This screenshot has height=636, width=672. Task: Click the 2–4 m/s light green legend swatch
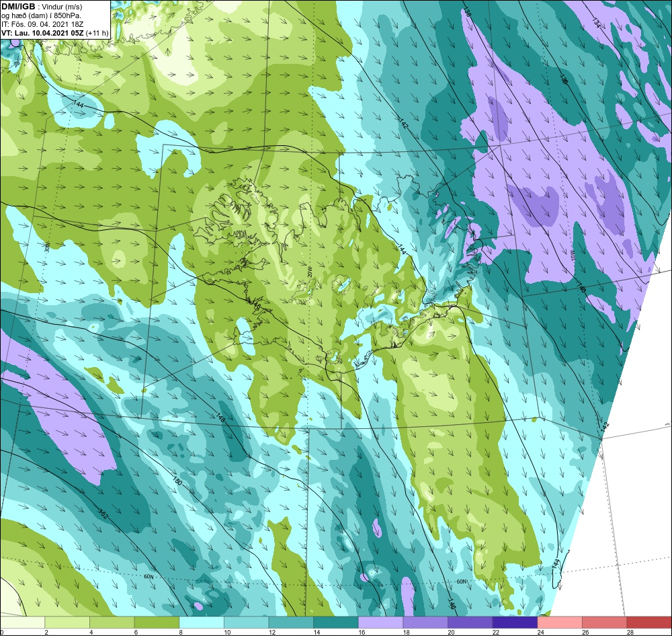click(x=67, y=623)
